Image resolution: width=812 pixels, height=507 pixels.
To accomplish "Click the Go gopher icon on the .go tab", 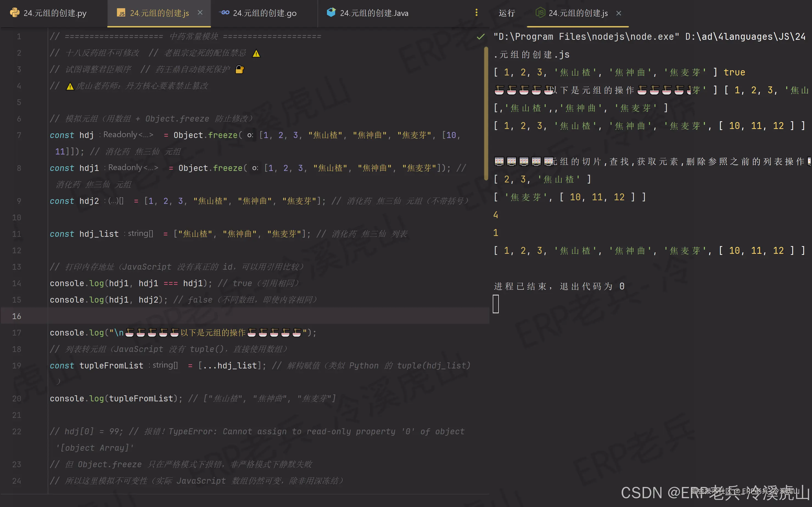I will pos(225,13).
